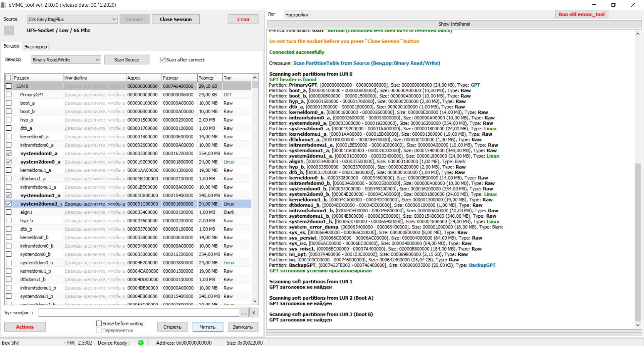Click file name cell of boot_b row
The height and width of the screenshot is (346, 644).
pos(95,111)
